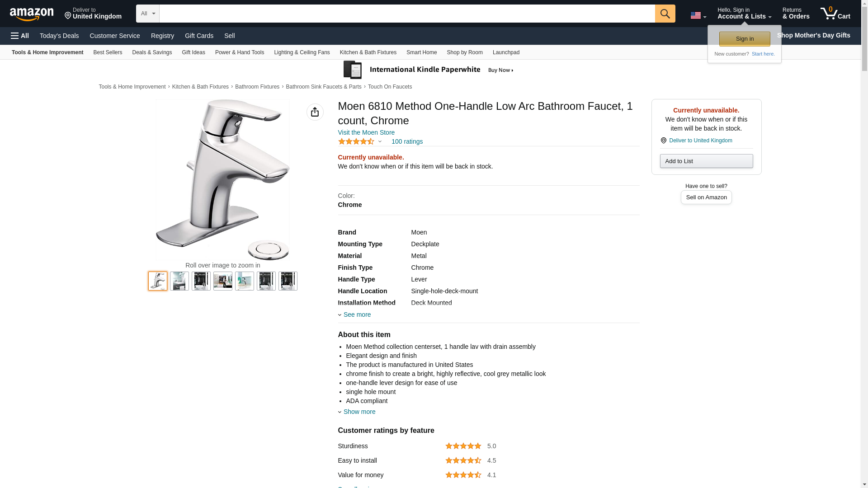Click the US flag language selector
Viewport: 868px width, 488px height.
pyautogui.click(x=698, y=15)
